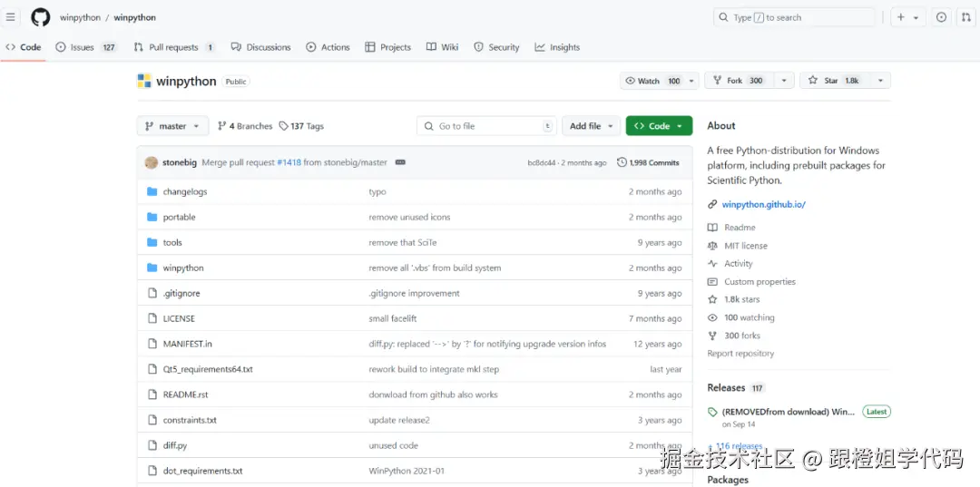
Task: Open the Security tab
Action: 497,47
